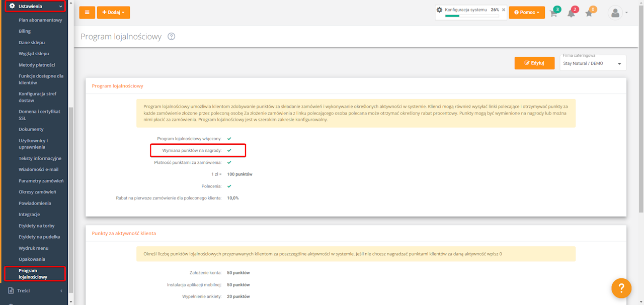Click Założenie konta 50 punktów value
The width and height of the screenshot is (644, 305).
click(238, 273)
